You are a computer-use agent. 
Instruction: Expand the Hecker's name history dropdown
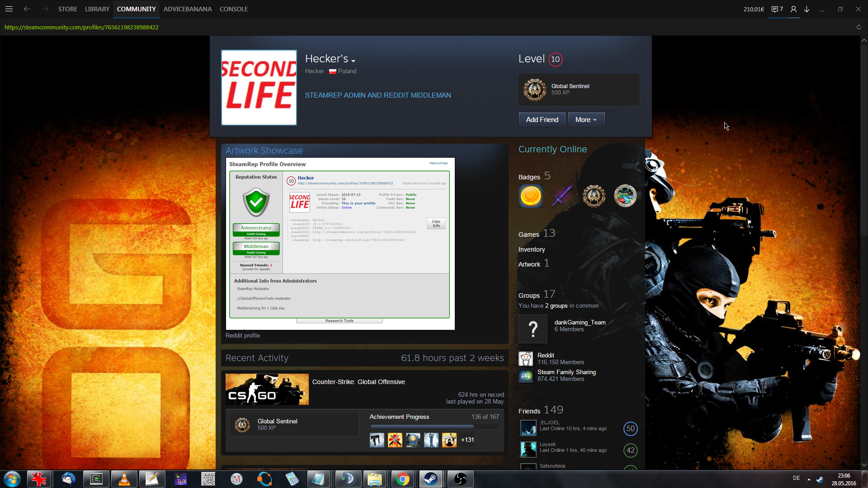(353, 61)
